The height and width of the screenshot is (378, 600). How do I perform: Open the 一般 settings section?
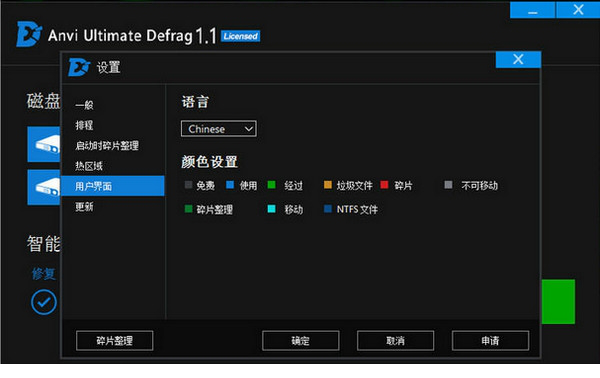click(x=84, y=105)
